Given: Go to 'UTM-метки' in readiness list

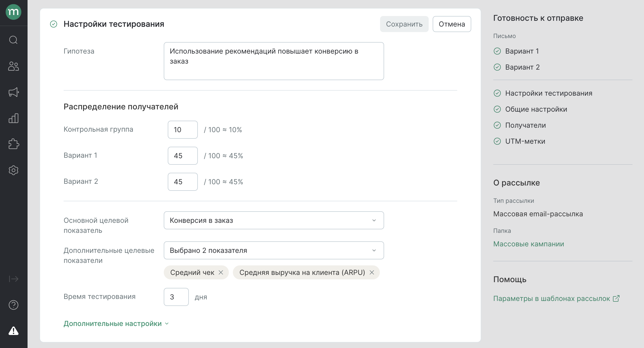Looking at the screenshot, I should point(525,141).
